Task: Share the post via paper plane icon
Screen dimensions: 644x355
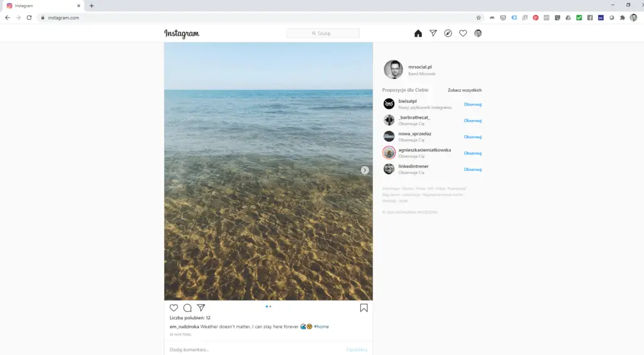Action: [x=201, y=308]
